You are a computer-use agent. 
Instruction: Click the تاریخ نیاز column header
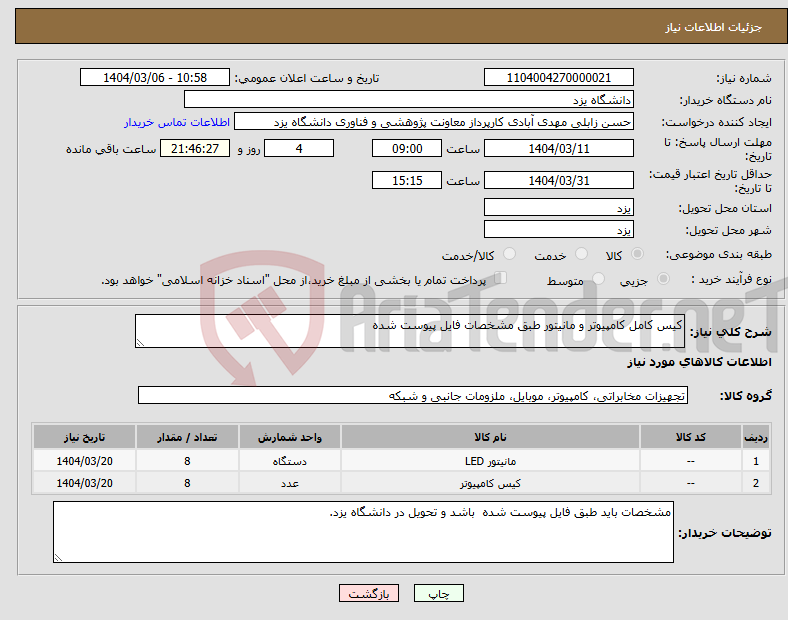click(x=84, y=437)
